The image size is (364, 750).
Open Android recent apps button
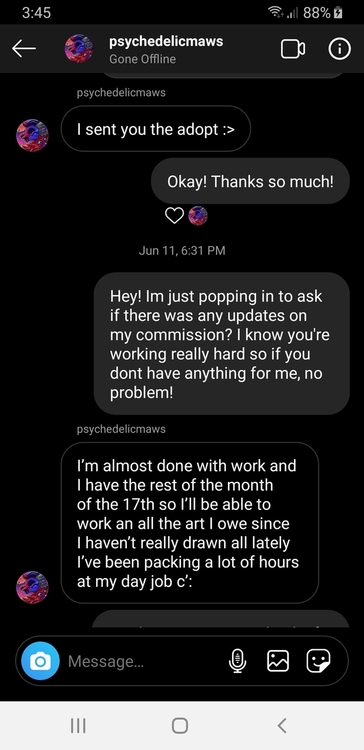78,726
